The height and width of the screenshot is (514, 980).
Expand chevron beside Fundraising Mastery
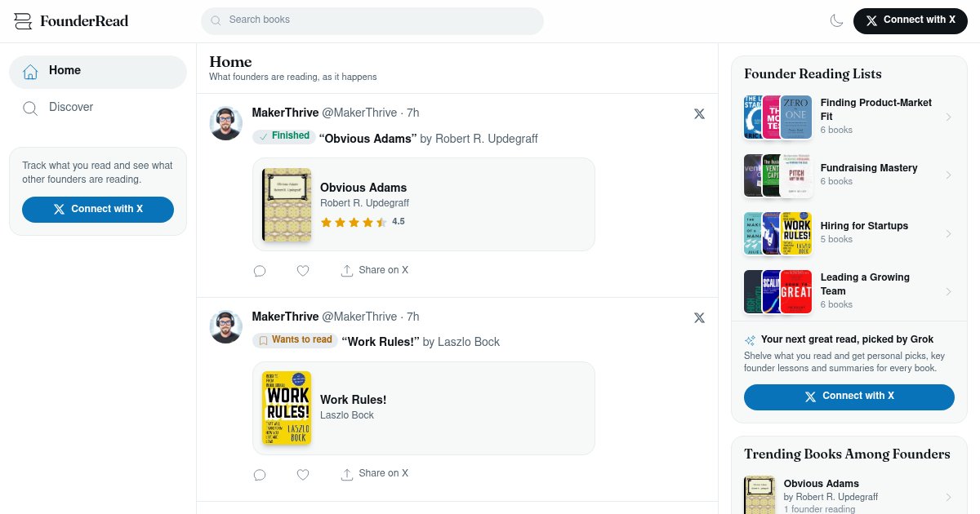(x=949, y=175)
